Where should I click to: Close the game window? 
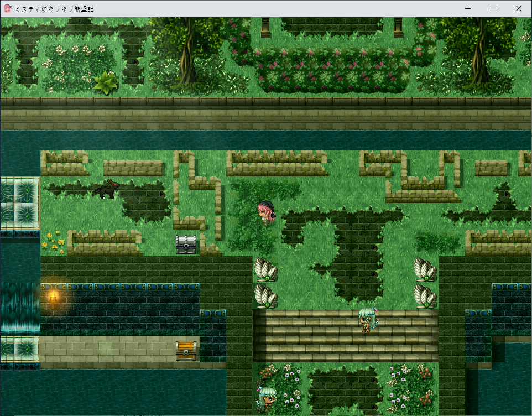pyautogui.click(x=519, y=8)
